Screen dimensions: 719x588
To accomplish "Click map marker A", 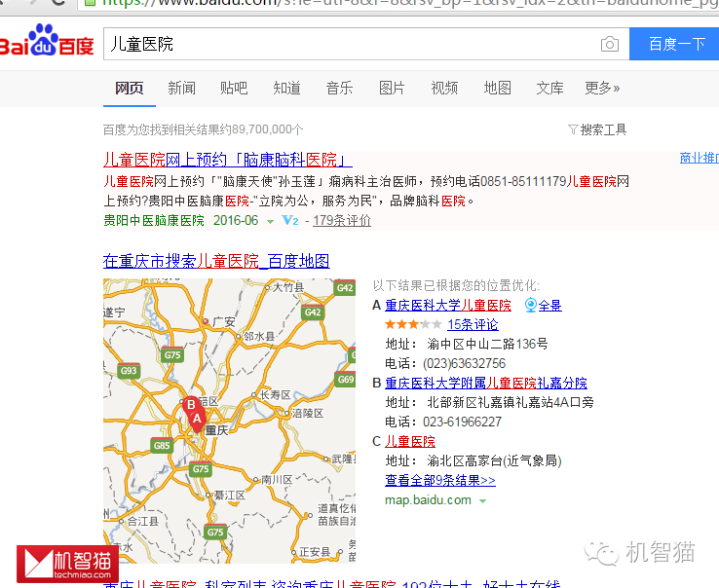I will click(197, 422).
